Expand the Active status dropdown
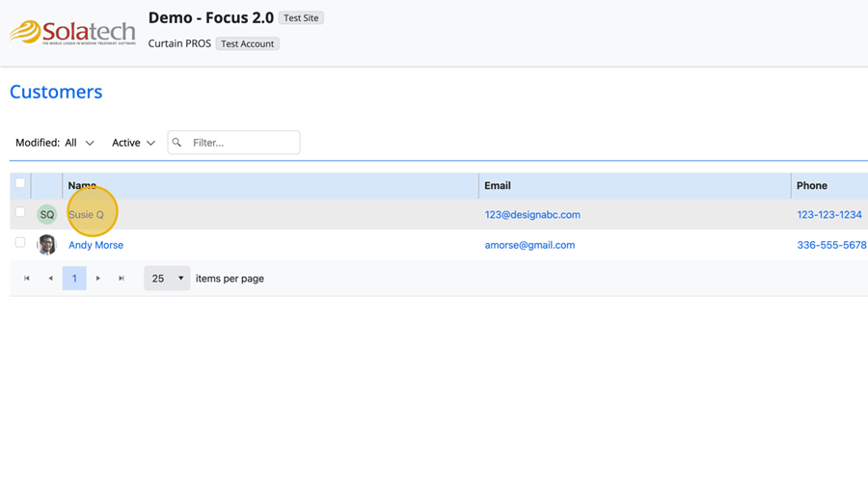This screenshot has height=485, width=868. click(x=133, y=143)
